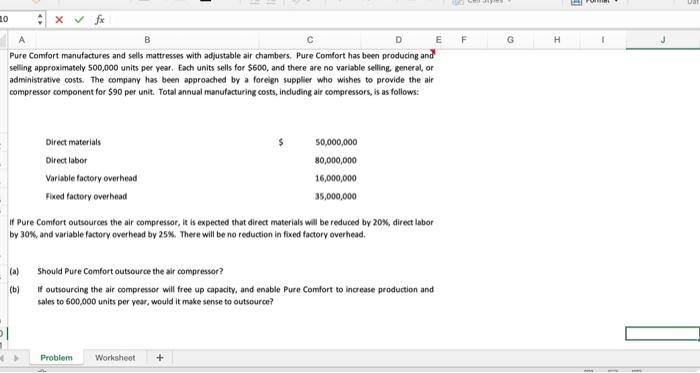This screenshot has width=700, height=373.
Task: Select column A header
Action: [21, 40]
